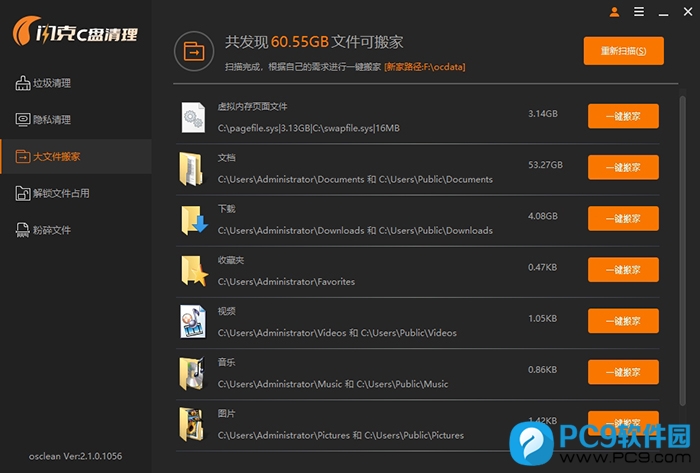Click the large move-folder header icon
The width and height of the screenshot is (700, 473).
pyautogui.click(x=194, y=51)
